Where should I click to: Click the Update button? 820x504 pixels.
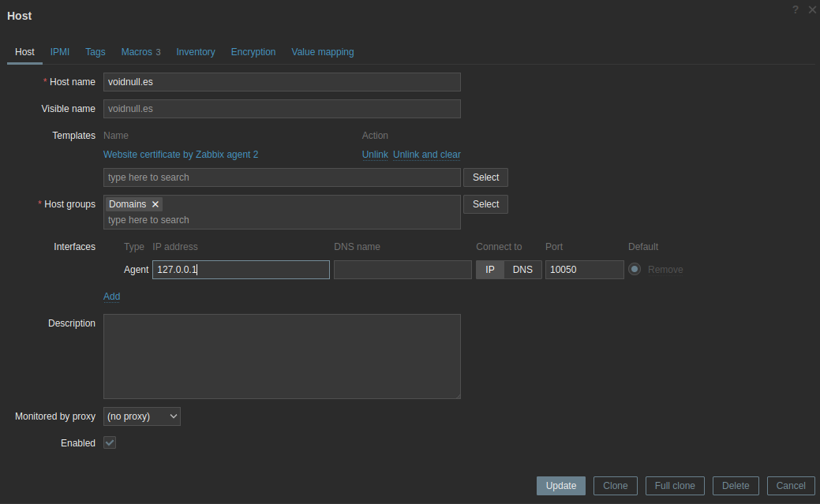coord(560,486)
